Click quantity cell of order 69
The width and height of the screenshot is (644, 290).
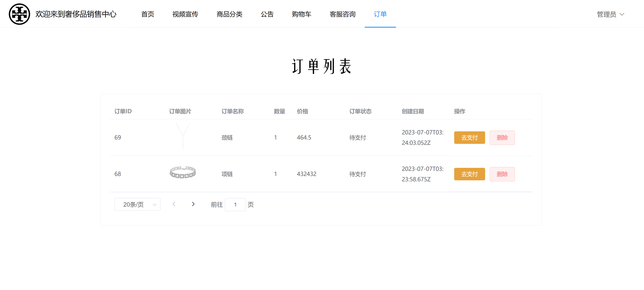275,138
